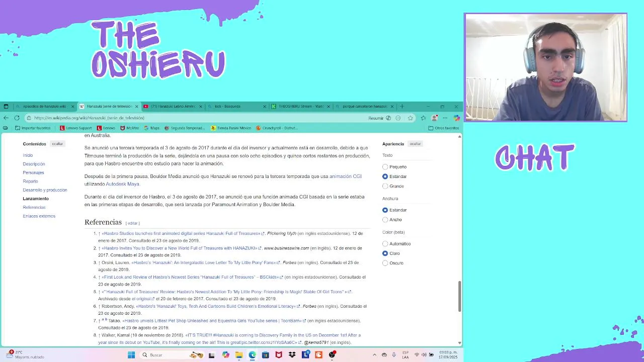Open clock showing 17/09/2025

(x=448, y=354)
